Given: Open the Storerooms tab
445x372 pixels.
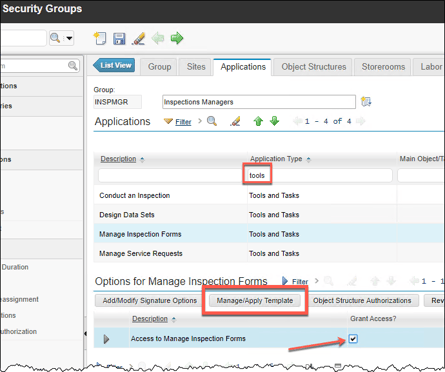Looking at the screenshot, I should (x=383, y=67).
